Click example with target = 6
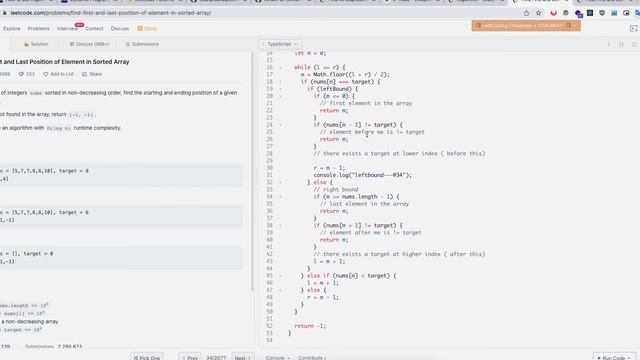Viewport: 640px width, 360px height. tap(121, 216)
